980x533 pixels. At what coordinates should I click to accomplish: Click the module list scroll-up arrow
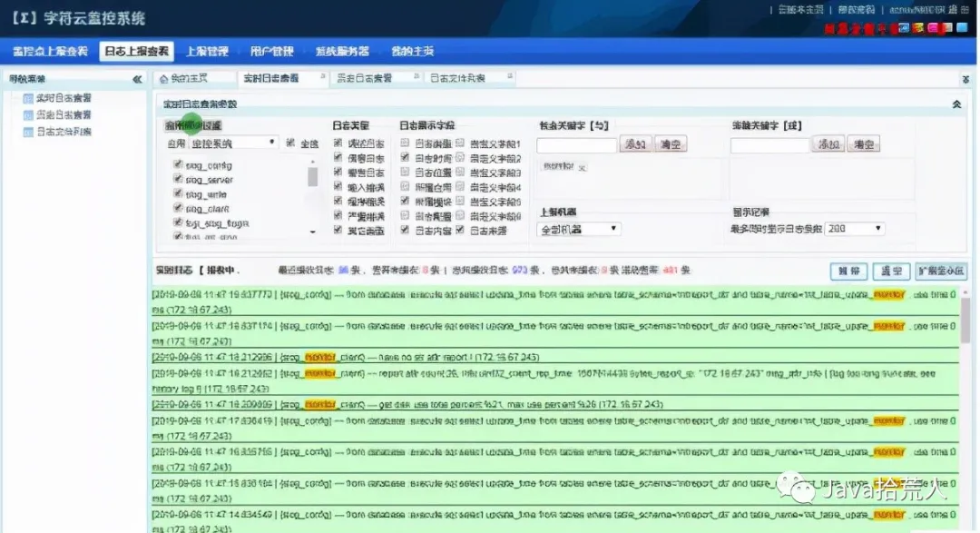[312, 162]
